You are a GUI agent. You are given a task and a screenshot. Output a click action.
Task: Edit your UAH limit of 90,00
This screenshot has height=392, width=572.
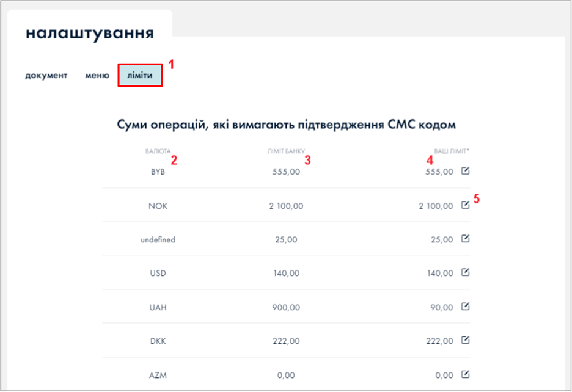pos(465,307)
